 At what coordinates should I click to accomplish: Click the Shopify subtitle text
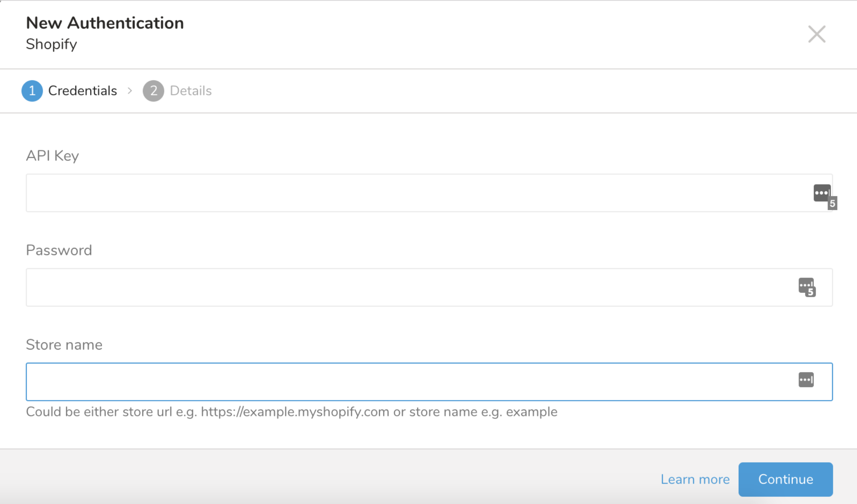[51, 44]
